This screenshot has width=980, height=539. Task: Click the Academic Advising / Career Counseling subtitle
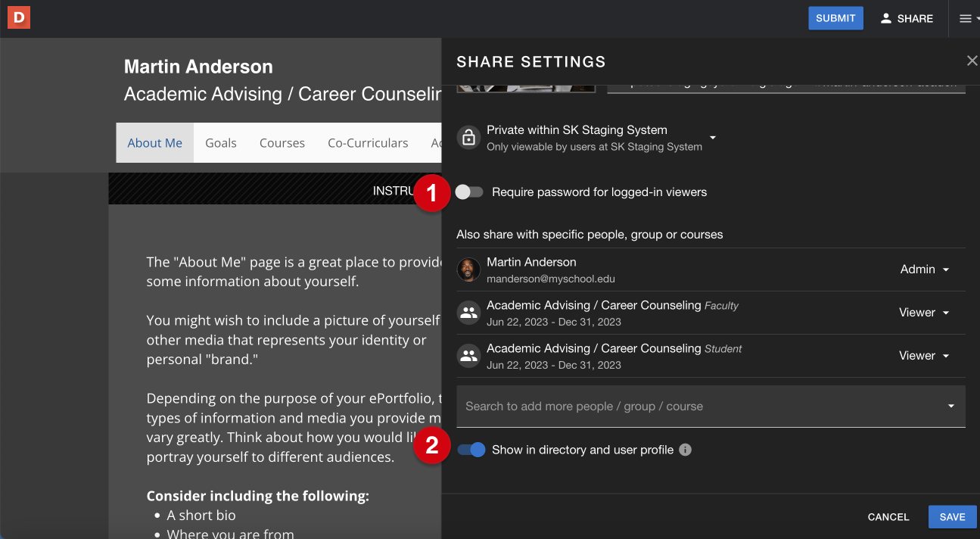(282, 94)
